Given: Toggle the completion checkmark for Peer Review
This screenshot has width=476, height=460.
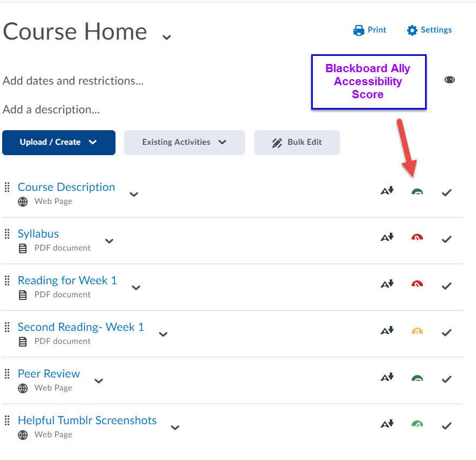Looking at the screenshot, I should pyautogui.click(x=447, y=379).
